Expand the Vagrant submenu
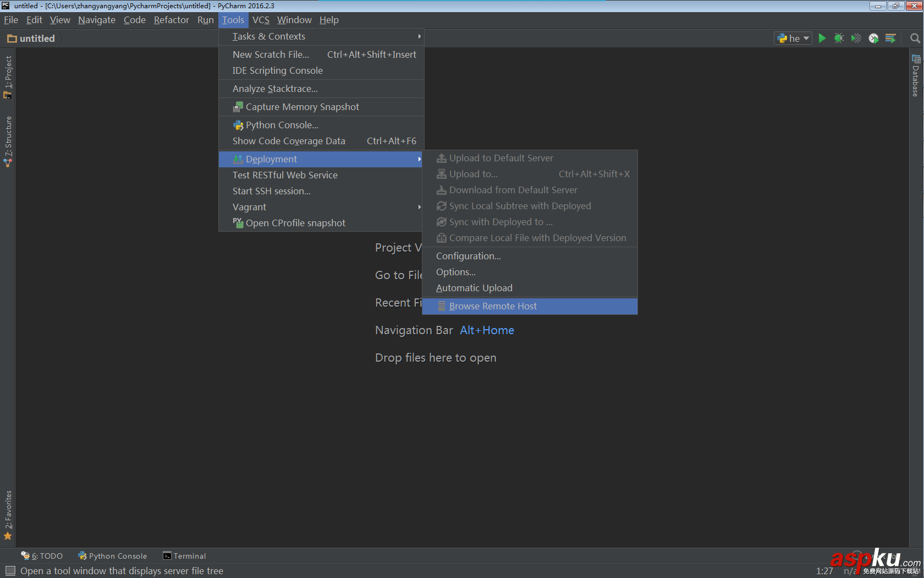Viewport: 924px width, 578px height. coord(249,206)
